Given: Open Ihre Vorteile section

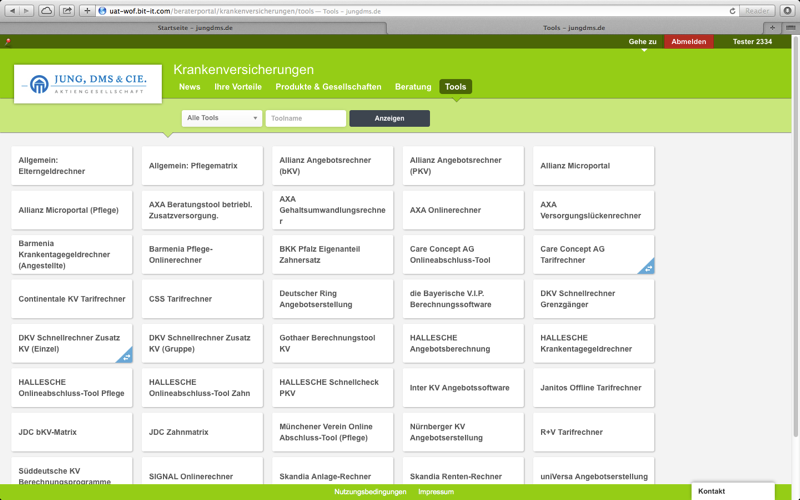Looking at the screenshot, I should coord(238,87).
